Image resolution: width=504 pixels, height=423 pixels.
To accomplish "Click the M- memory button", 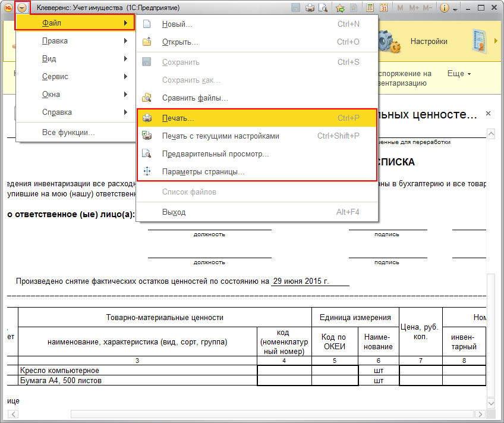I will point(427,8).
